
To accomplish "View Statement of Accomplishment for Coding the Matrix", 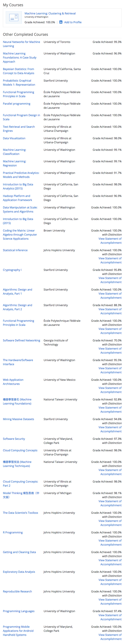I will click(x=110, y=241).
